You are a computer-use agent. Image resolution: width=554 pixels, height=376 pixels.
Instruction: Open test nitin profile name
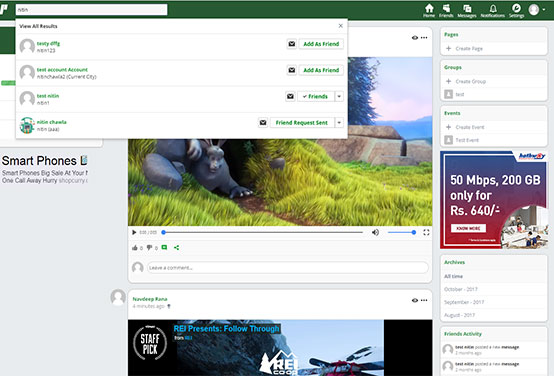tap(48, 96)
